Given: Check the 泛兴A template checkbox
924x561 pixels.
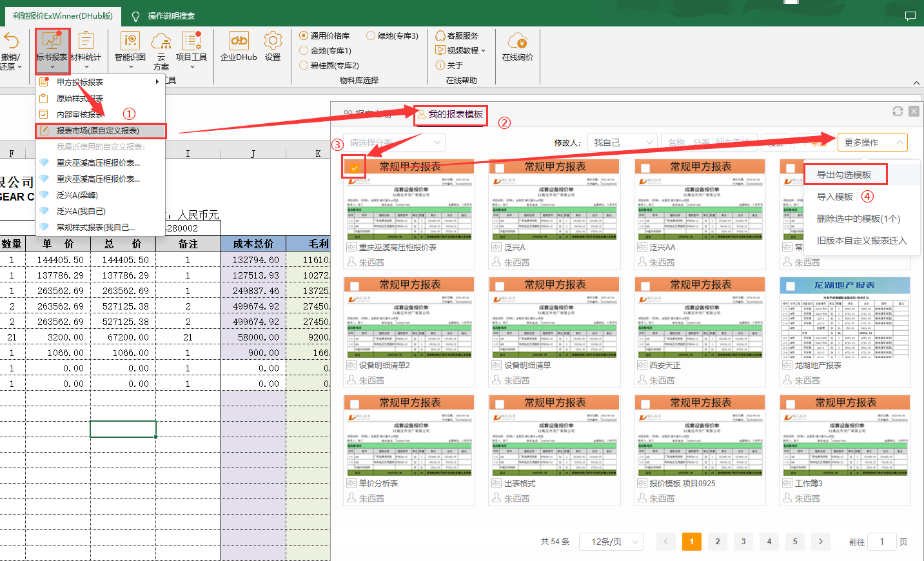Looking at the screenshot, I should pos(500,168).
